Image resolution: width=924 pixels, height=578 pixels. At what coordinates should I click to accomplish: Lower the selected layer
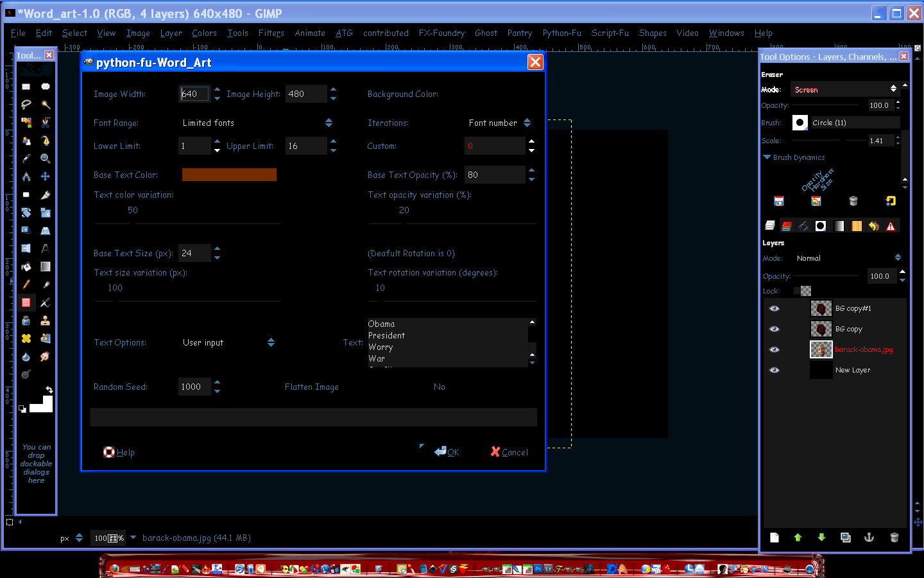tap(821, 538)
